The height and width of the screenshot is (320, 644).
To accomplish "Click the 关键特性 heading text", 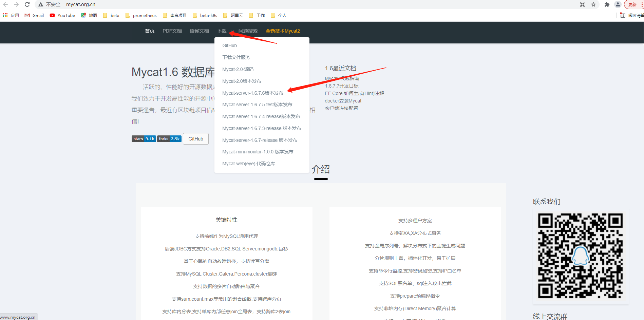I will click(x=226, y=220).
